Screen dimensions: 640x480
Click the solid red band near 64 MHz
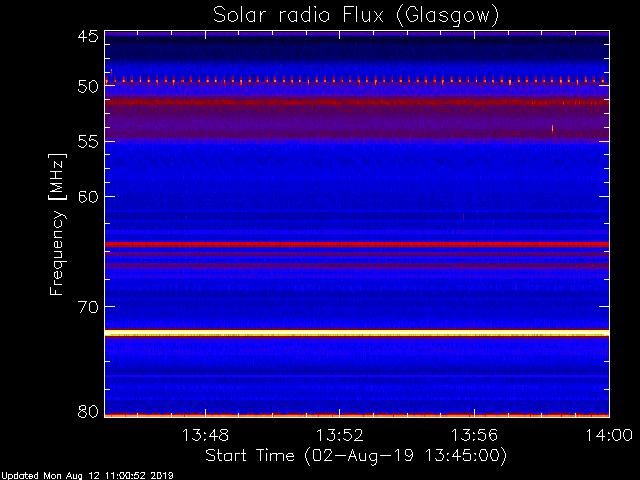tap(357, 244)
